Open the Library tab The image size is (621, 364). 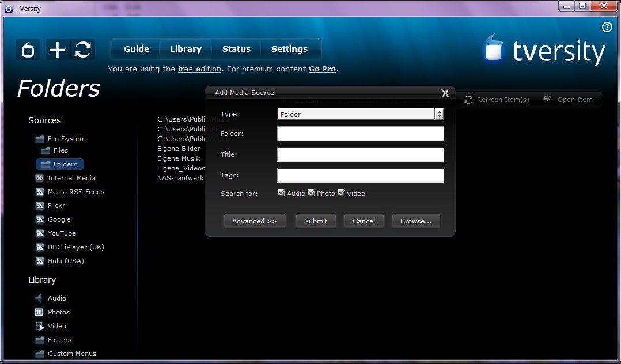[185, 49]
